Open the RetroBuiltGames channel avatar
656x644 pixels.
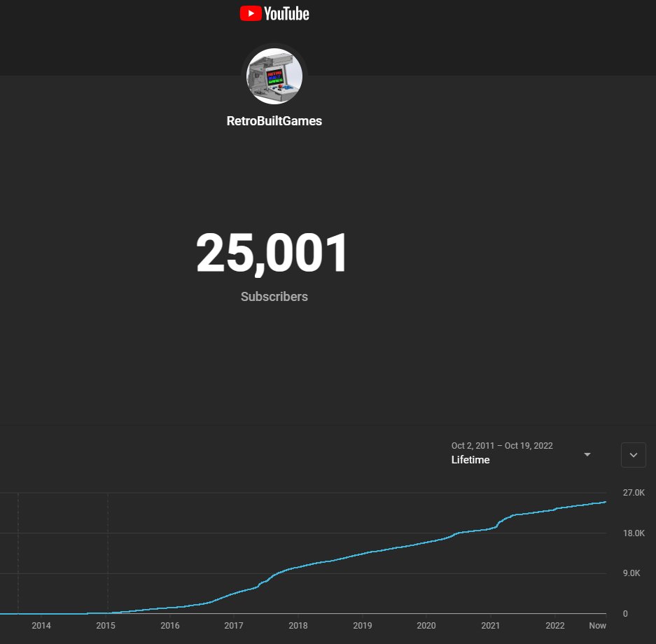point(274,76)
